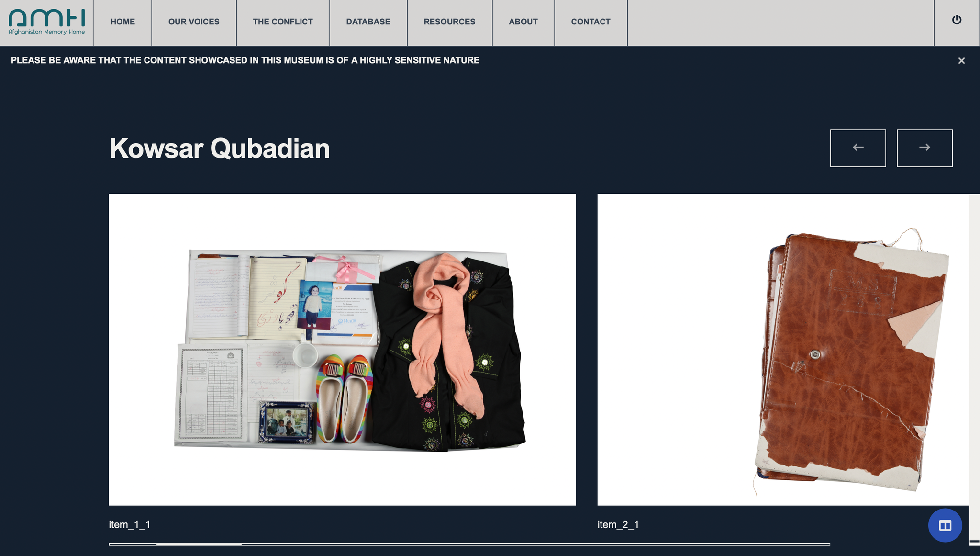Viewport: 980px width, 556px height.
Task: Click the carousel progress scrollbar
Action: 469,544
